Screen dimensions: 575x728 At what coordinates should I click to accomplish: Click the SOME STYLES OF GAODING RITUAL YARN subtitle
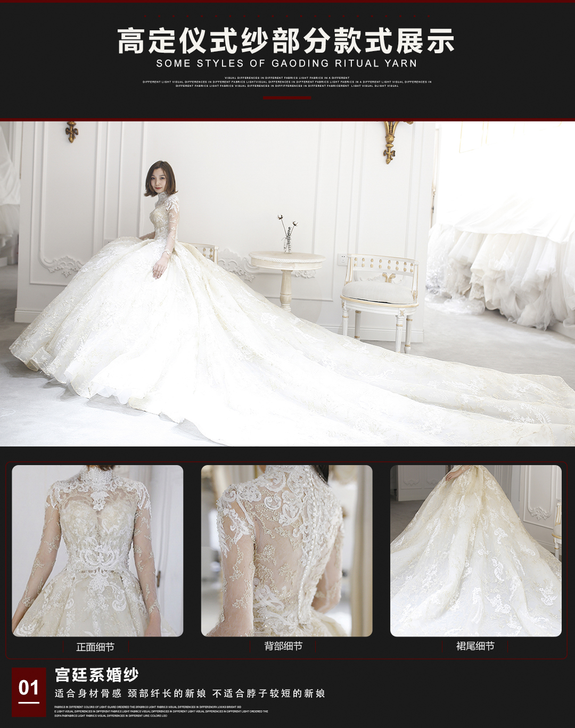[286, 63]
